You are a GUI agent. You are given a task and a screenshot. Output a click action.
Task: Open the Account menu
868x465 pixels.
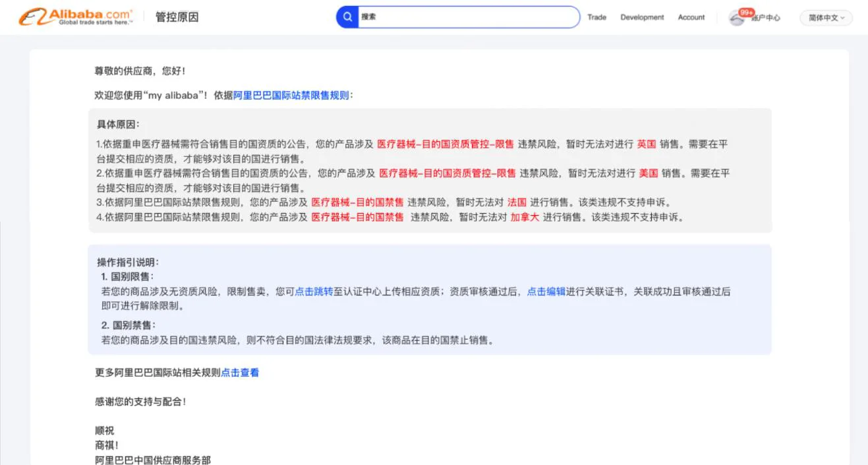click(691, 17)
